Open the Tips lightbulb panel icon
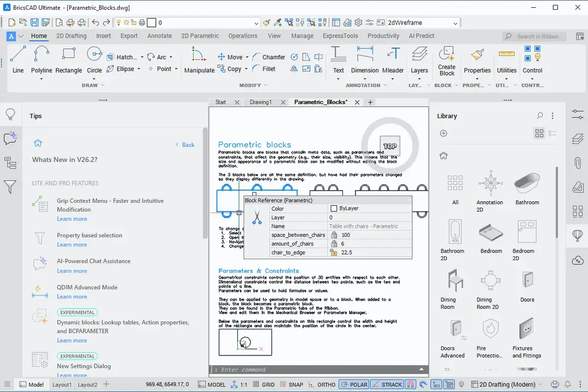Viewport: 588px width, 392px height. (x=10, y=115)
